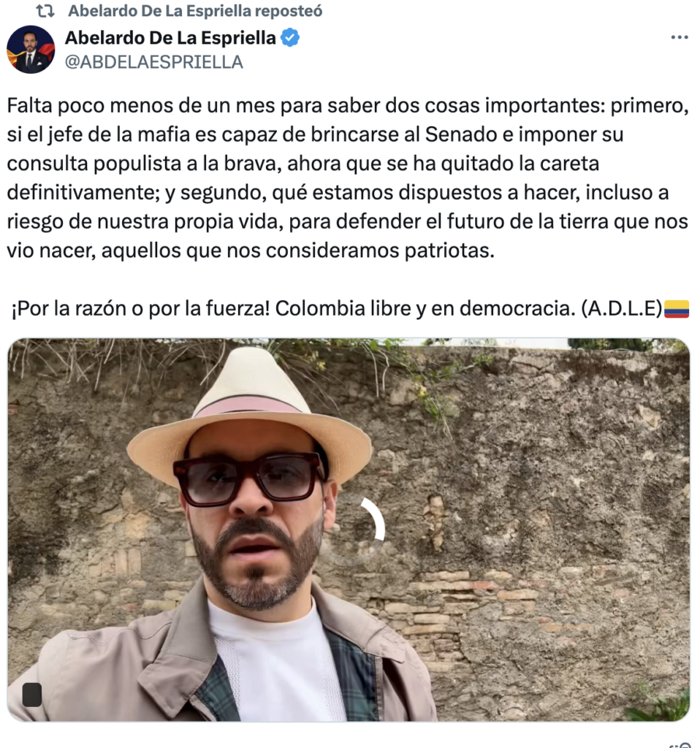Image resolution: width=700 pixels, height=748 pixels.
Task: Click the white loading spinner on the video
Action: point(373,519)
